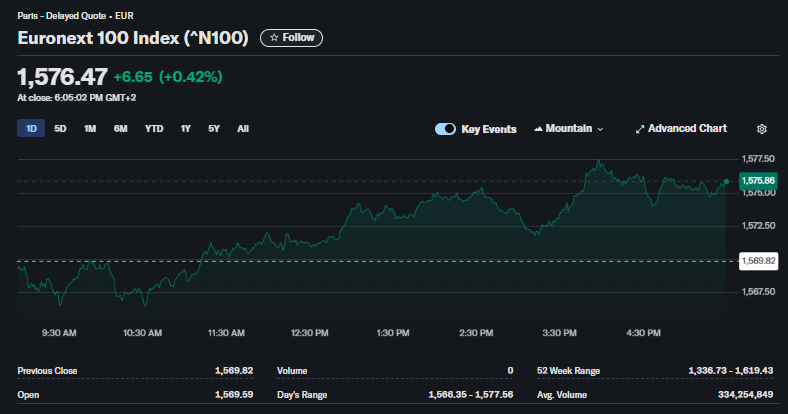Screen dimensions: 788x414
Task: Click the 1,575.86 current price label
Action: point(758,181)
